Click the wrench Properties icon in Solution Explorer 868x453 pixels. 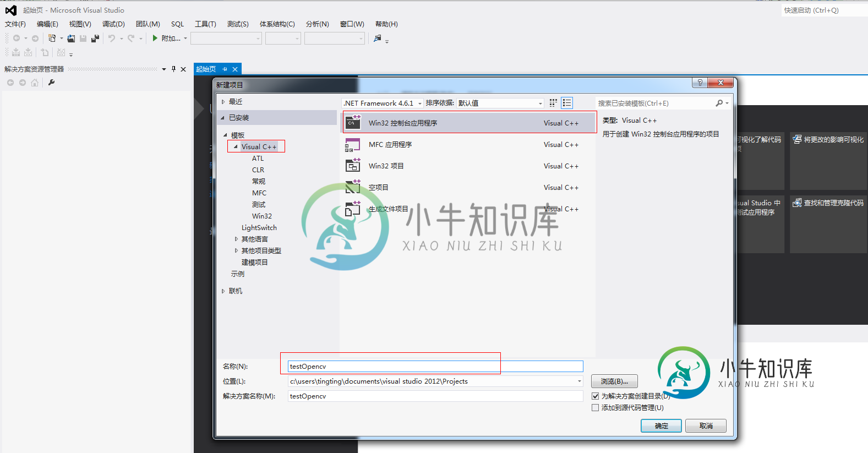(x=51, y=83)
